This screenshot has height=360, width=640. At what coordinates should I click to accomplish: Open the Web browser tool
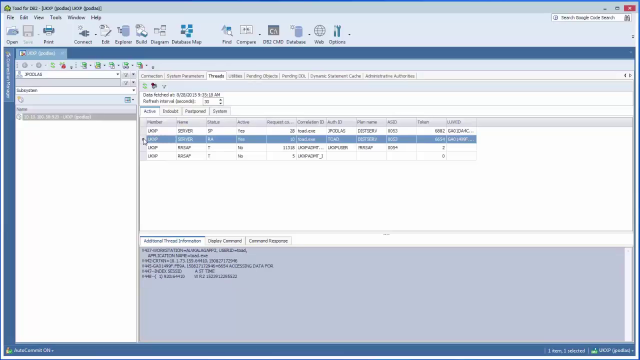(x=319, y=34)
